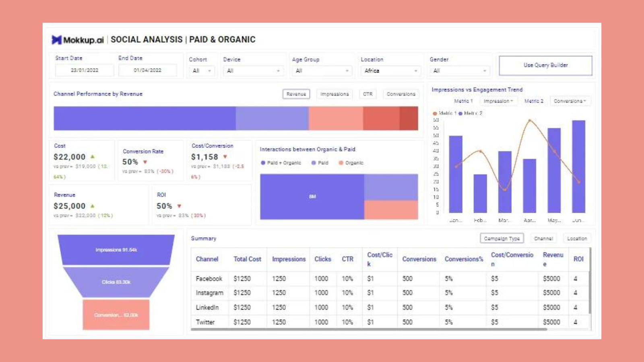Click the Conversion funnel stage
644x362 pixels.
point(116,315)
